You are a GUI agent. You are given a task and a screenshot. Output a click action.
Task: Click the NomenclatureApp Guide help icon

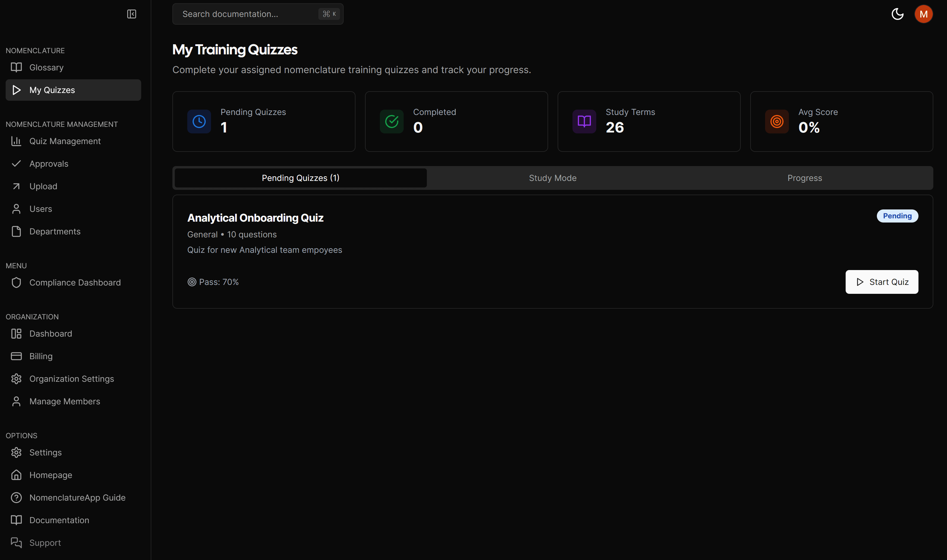coord(16,498)
